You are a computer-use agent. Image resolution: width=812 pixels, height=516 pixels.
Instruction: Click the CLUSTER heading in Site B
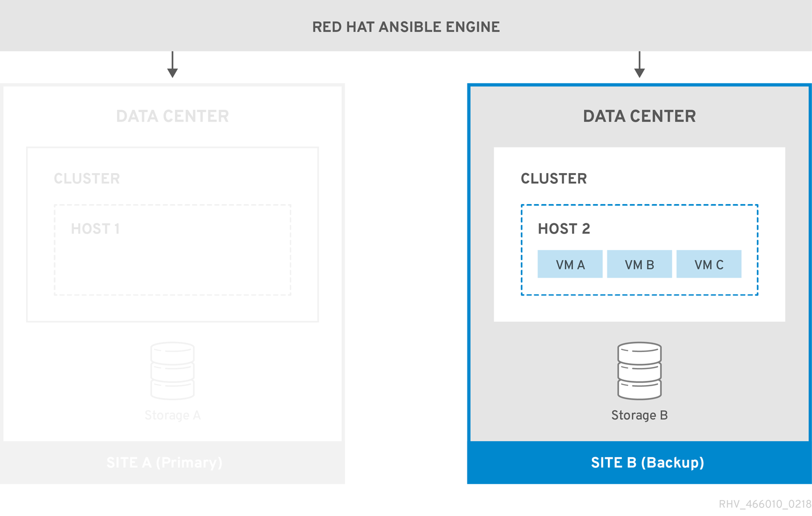click(553, 179)
